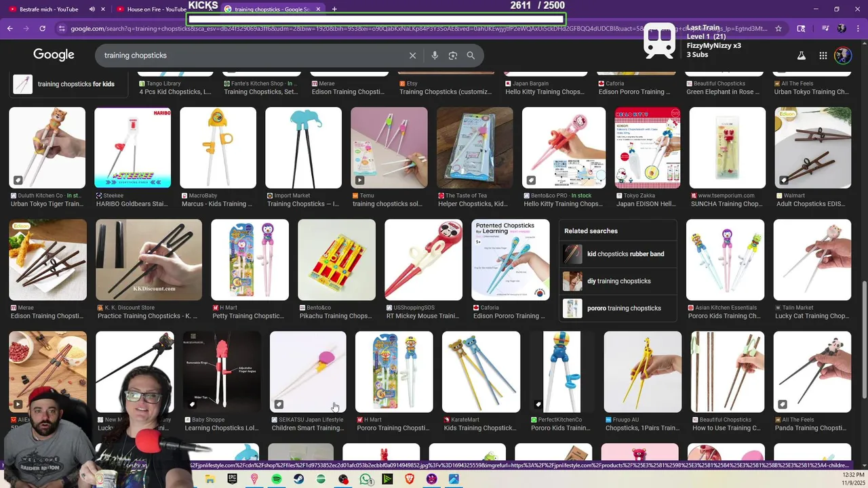Mute the Bestrafe mich YouTube tab audio
This screenshot has width=868, height=488.
[92, 9]
